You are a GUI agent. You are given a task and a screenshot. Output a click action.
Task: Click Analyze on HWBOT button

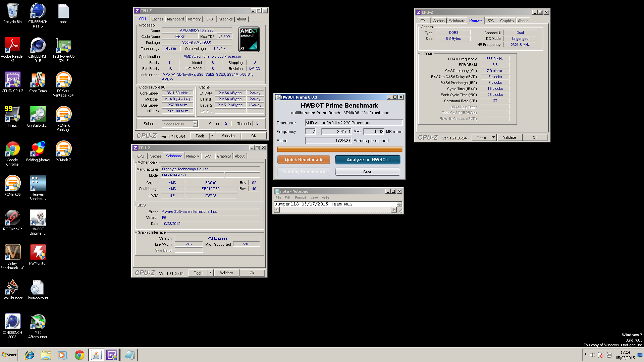click(x=368, y=160)
